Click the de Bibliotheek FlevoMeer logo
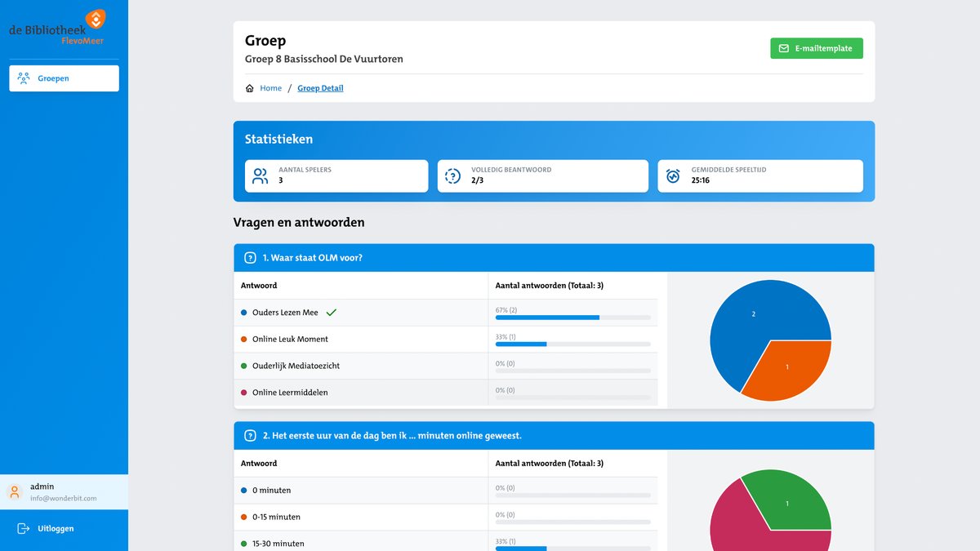The height and width of the screenshot is (551, 980). click(x=57, y=28)
